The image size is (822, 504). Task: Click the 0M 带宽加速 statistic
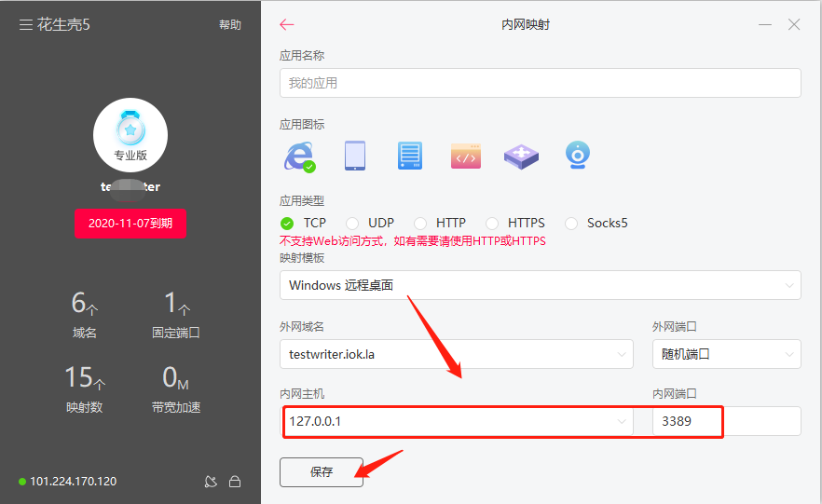point(176,389)
